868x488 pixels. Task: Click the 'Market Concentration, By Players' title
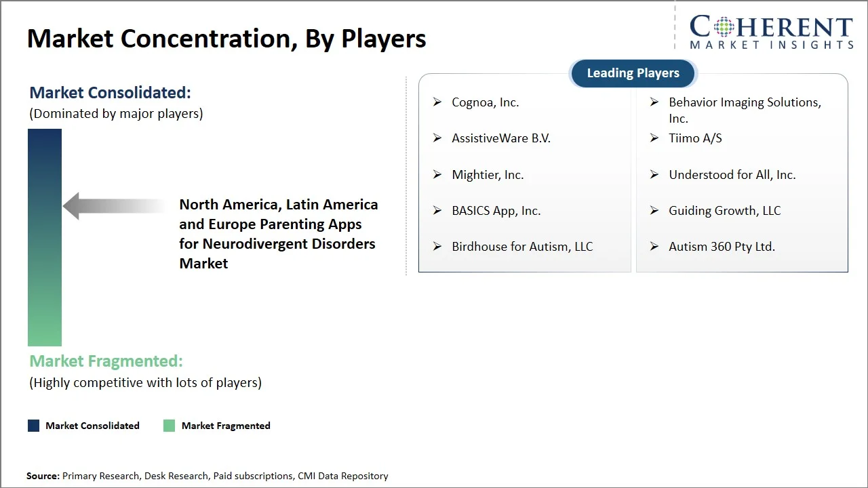click(x=226, y=39)
